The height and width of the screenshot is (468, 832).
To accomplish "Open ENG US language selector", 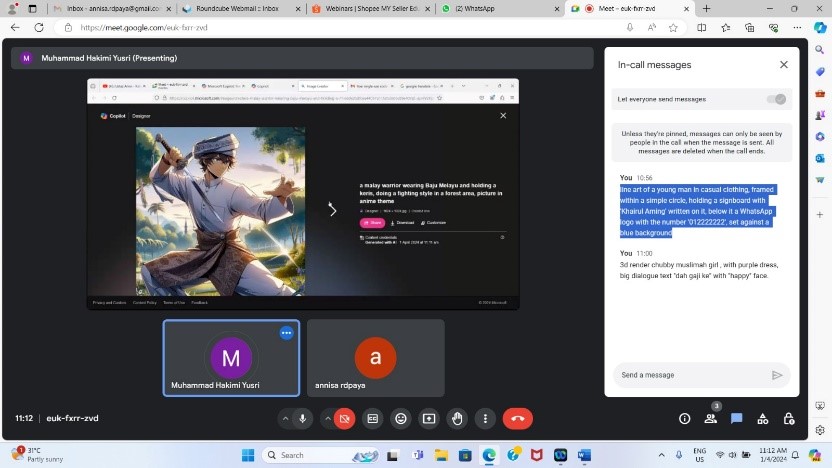I will point(699,455).
